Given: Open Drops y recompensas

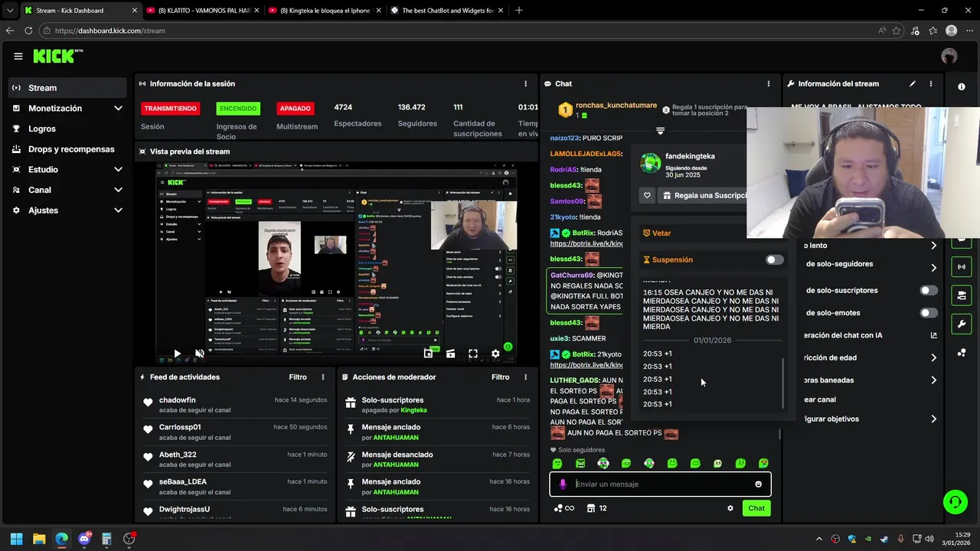Looking at the screenshot, I should pyautogui.click(x=67, y=149).
